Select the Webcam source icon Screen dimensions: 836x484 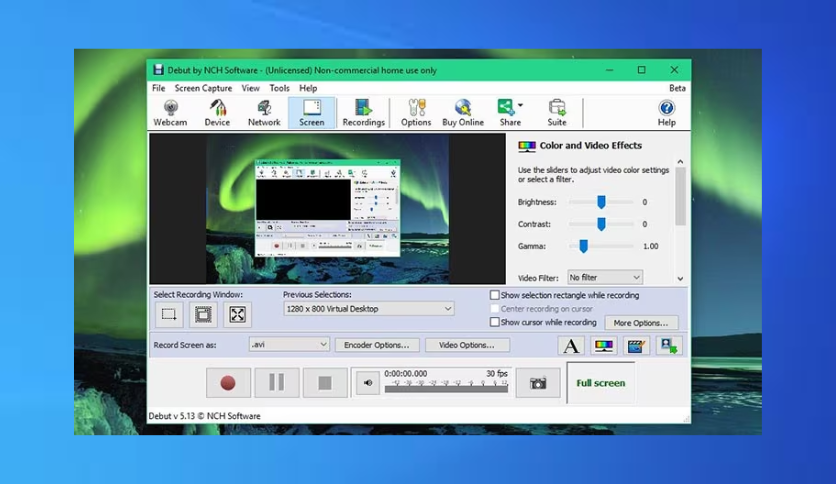point(170,113)
